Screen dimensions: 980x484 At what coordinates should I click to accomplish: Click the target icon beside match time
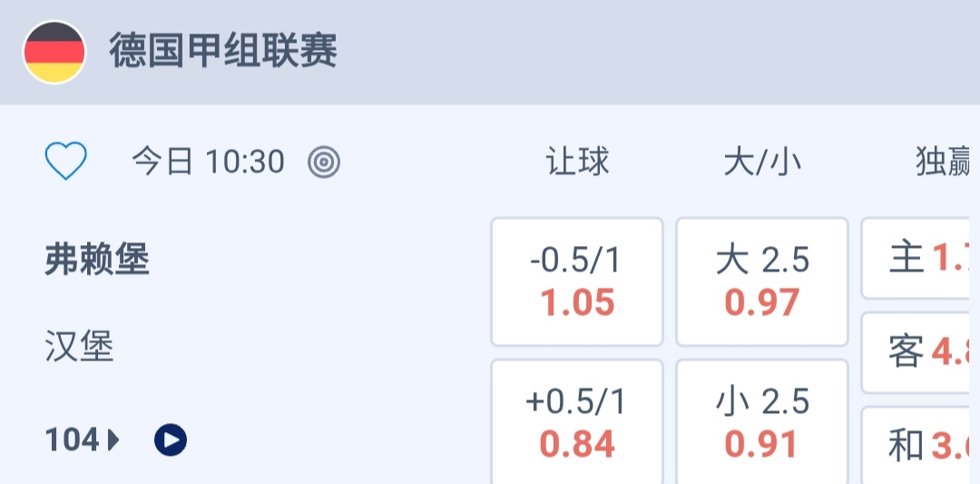(324, 163)
